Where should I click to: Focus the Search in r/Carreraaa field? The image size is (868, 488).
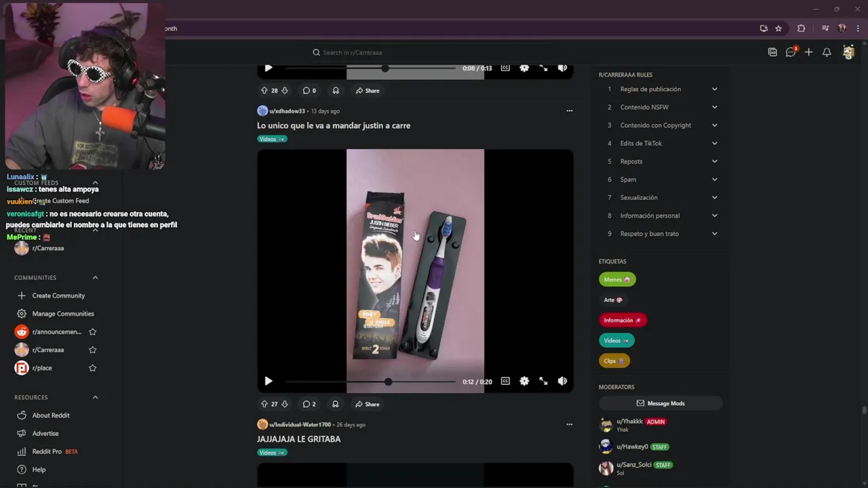(x=434, y=52)
